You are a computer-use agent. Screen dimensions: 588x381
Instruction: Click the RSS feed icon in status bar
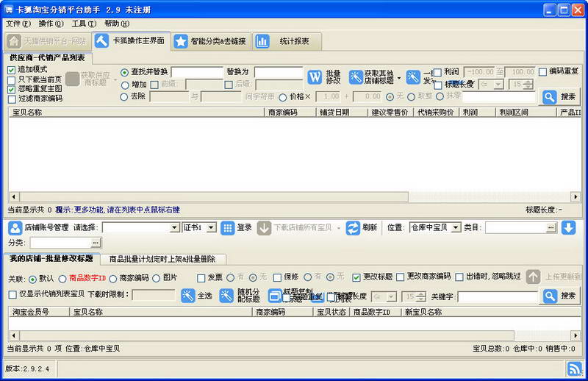click(x=574, y=368)
